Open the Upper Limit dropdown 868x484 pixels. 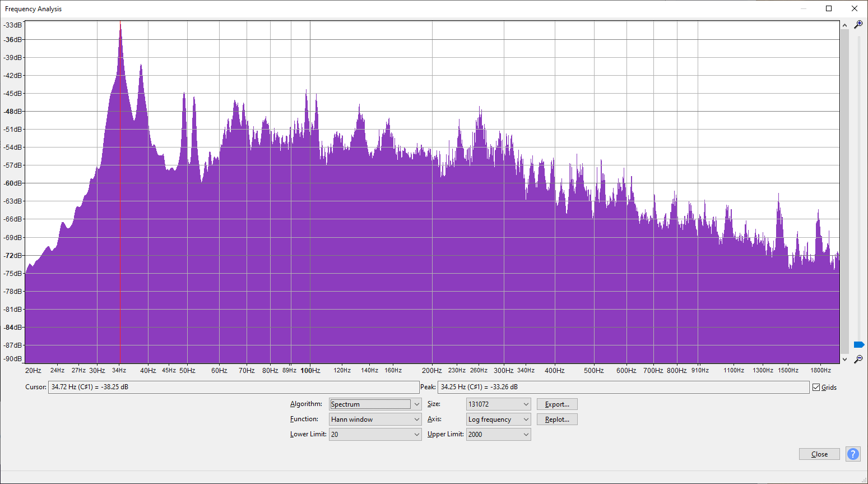pyautogui.click(x=499, y=435)
